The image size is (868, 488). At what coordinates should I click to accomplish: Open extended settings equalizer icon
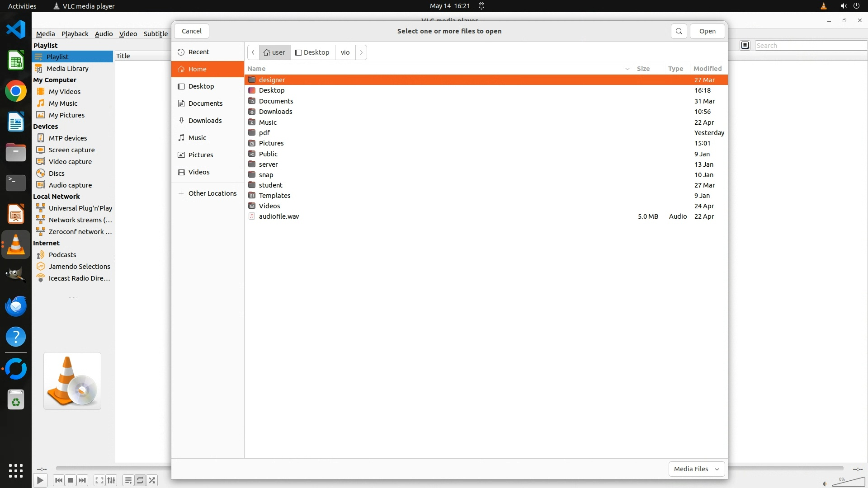111,480
